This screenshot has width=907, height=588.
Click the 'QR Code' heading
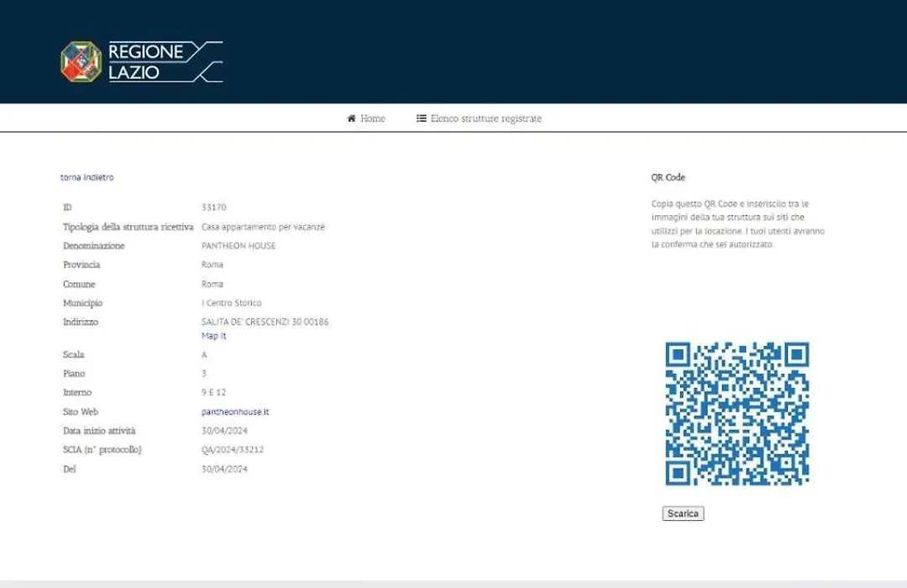pyautogui.click(x=668, y=177)
